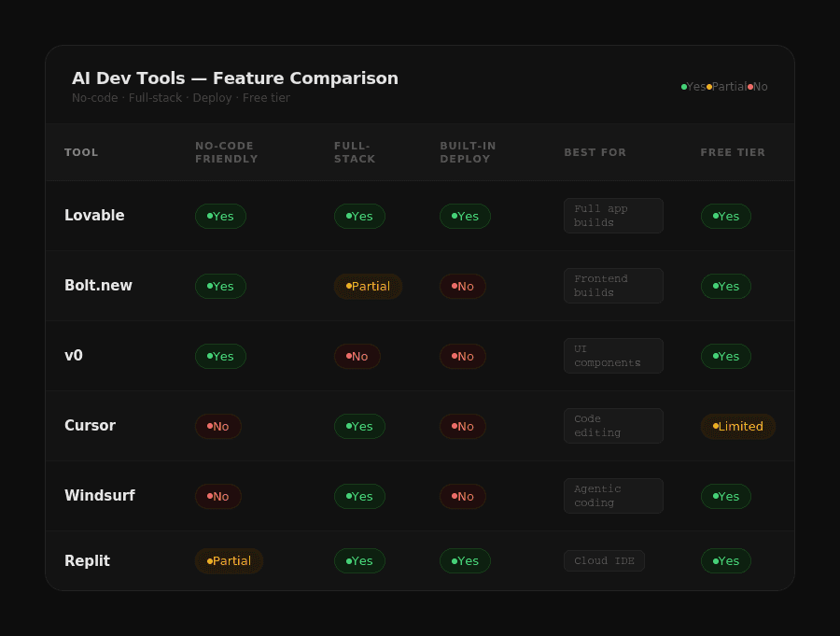Click the red No legend entry
This screenshot has height=636, width=840.
[758, 87]
